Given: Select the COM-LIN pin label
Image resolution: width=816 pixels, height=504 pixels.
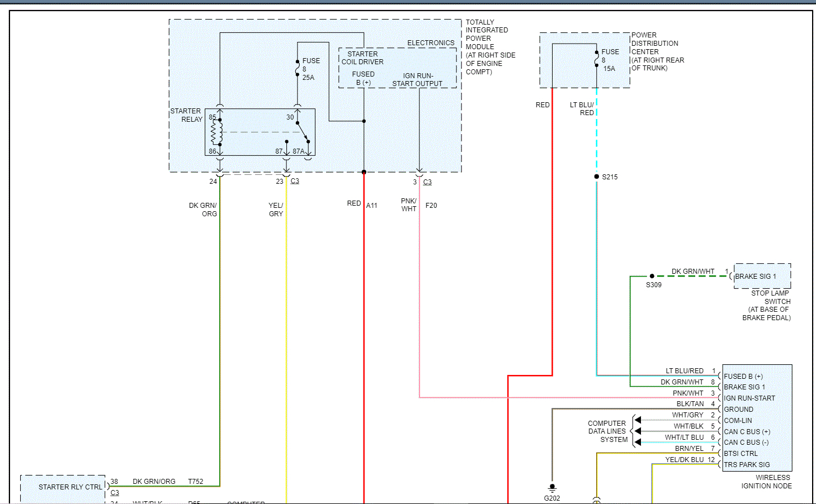Looking at the screenshot, I should [x=738, y=421].
